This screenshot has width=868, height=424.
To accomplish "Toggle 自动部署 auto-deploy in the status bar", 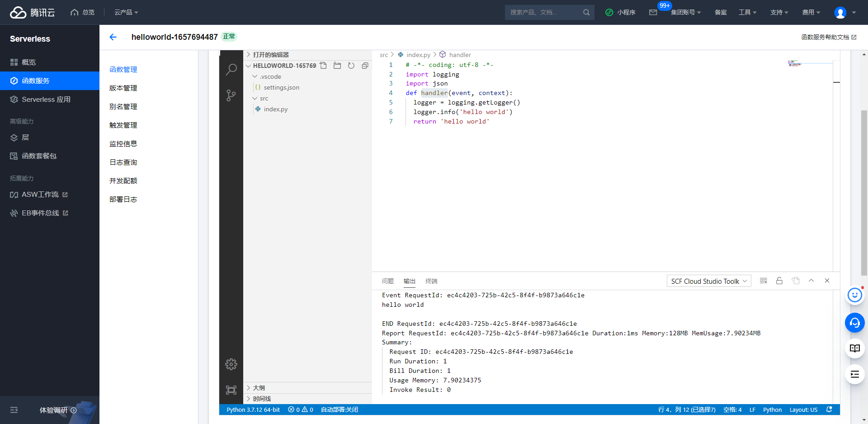I will pyautogui.click(x=340, y=410).
